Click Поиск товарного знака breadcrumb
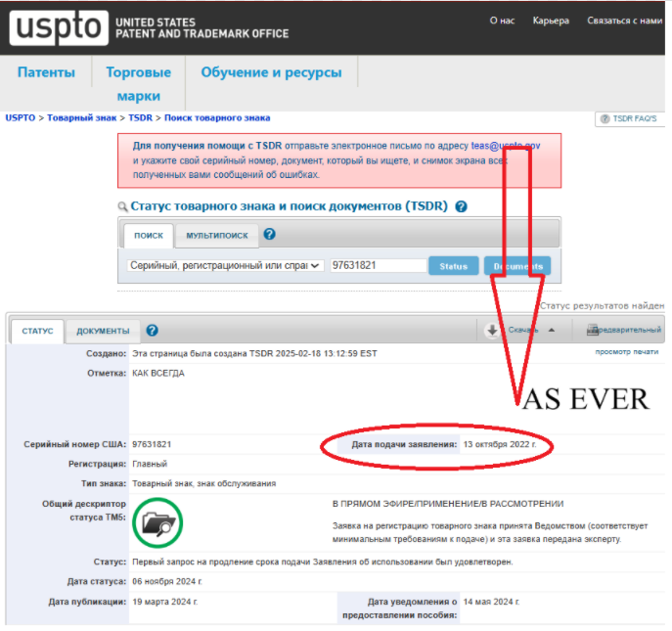This screenshot has height=631, width=672. 217,117
